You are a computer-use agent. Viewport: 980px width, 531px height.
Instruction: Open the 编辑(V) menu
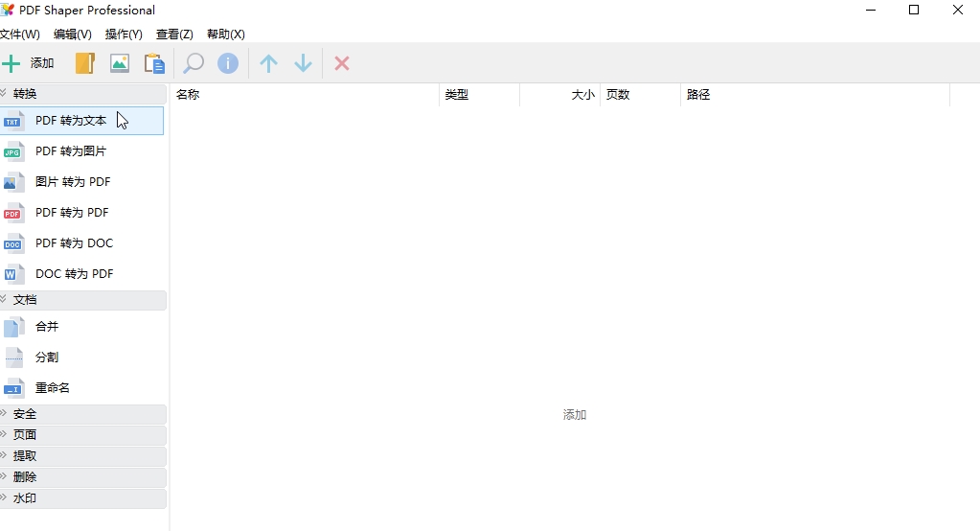[x=73, y=35]
